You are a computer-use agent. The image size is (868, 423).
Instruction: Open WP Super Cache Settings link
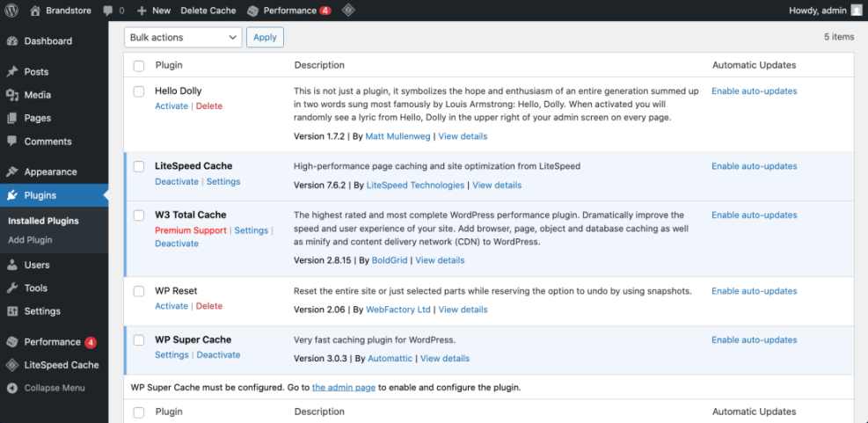(171, 355)
